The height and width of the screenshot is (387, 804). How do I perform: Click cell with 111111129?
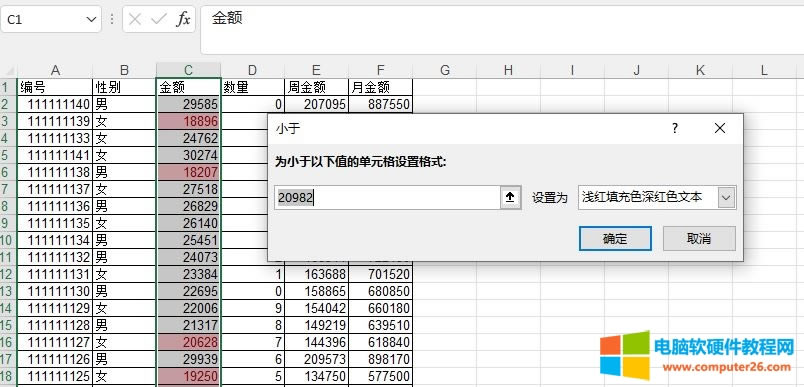pos(55,308)
